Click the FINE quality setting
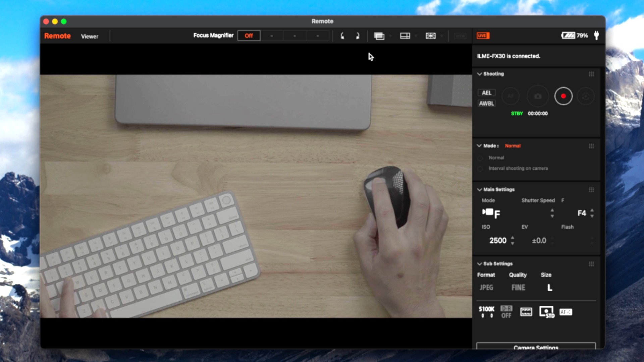The height and width of the screenshot is (362, 644). (x=518, y=288)
